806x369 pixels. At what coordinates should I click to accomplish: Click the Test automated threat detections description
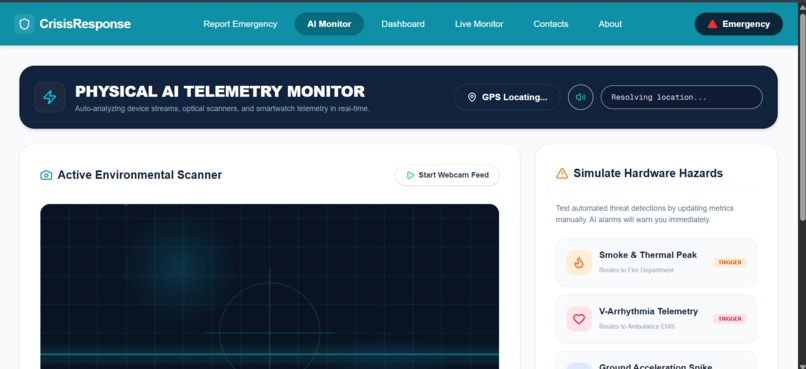tap(645, 214)
